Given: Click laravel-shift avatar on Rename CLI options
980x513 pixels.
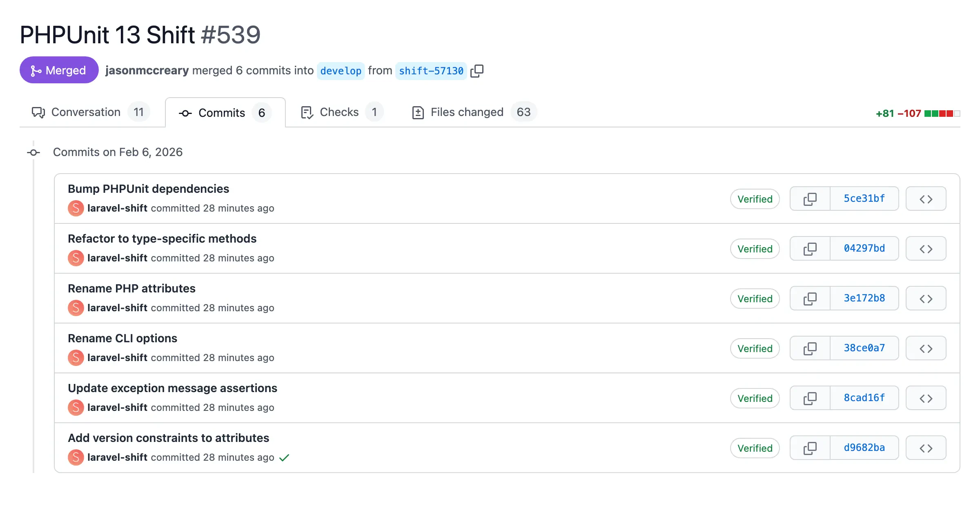Looking at the screenshot, I should [76, 358].
